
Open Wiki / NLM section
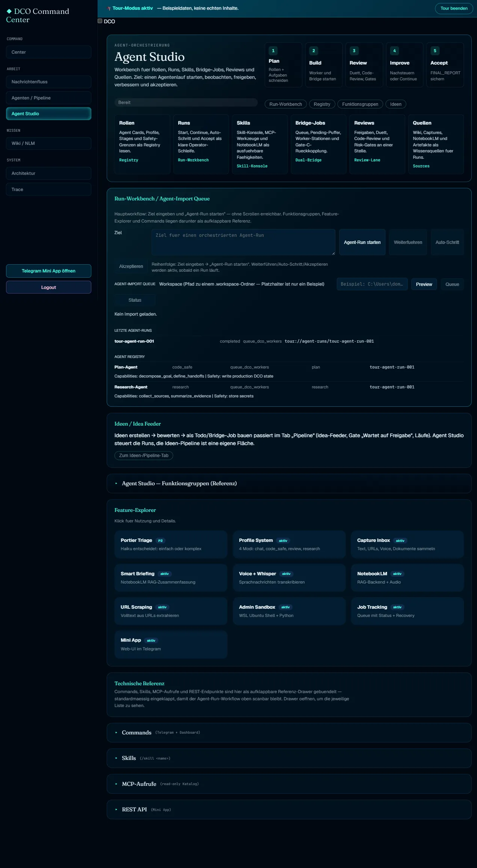[x=48, y=143]
